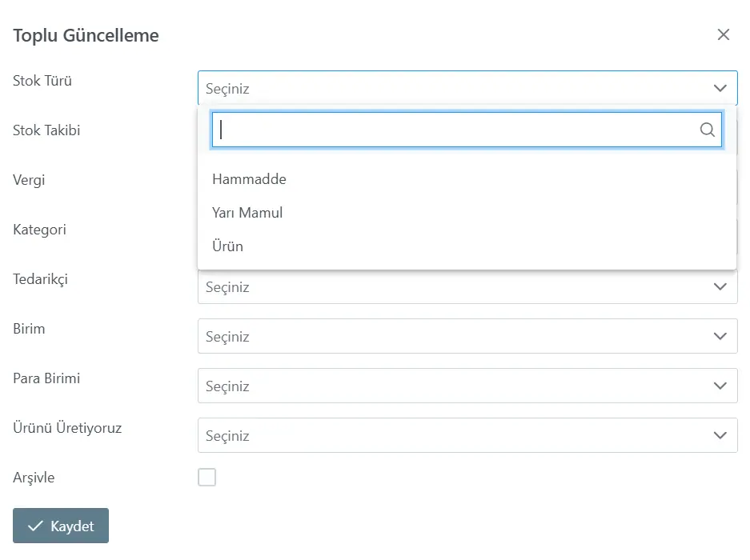
Task: Focus the dropdown search input field
Action: point(467,130)
